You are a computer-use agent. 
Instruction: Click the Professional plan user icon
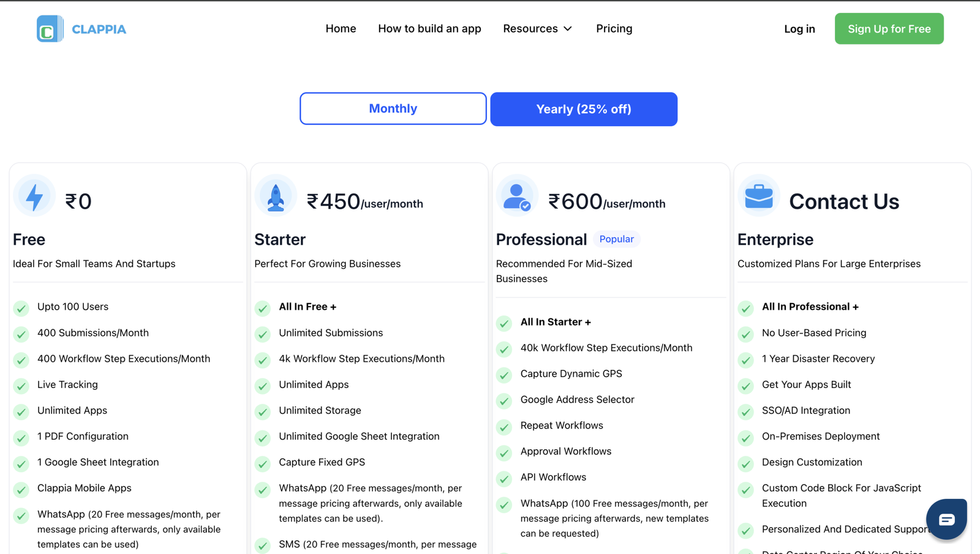[x=517, y=196]
